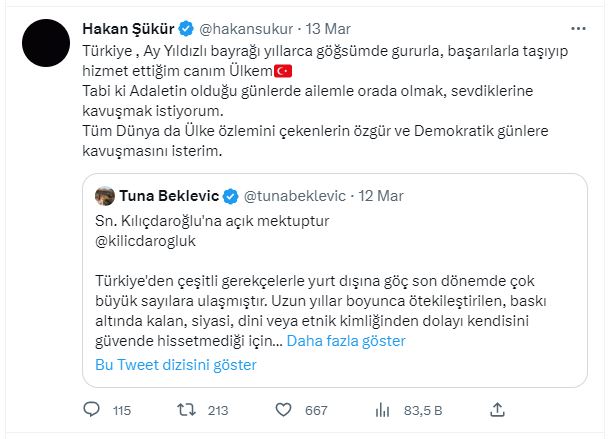The image size is (612, 439).
Task: Click Tuna Beklevic's verified badge
Action: 229,194
